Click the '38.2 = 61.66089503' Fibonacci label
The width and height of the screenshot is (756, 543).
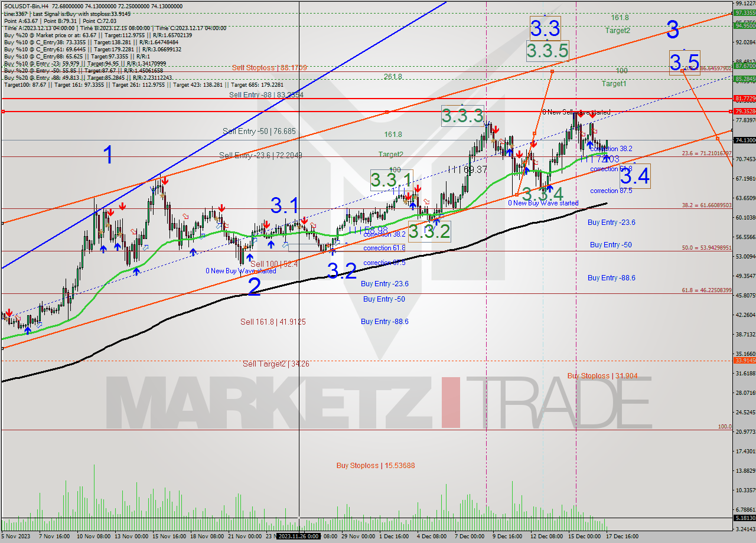point(707,205)
